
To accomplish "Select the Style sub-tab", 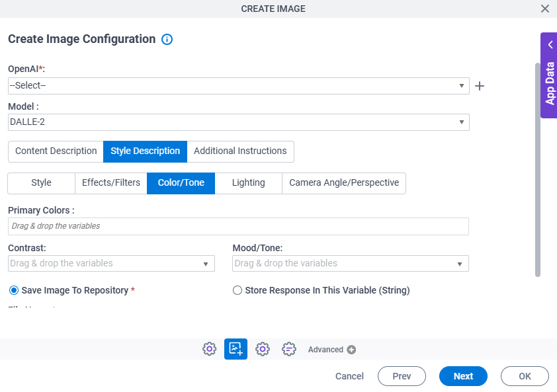I will tap(41, 183).
